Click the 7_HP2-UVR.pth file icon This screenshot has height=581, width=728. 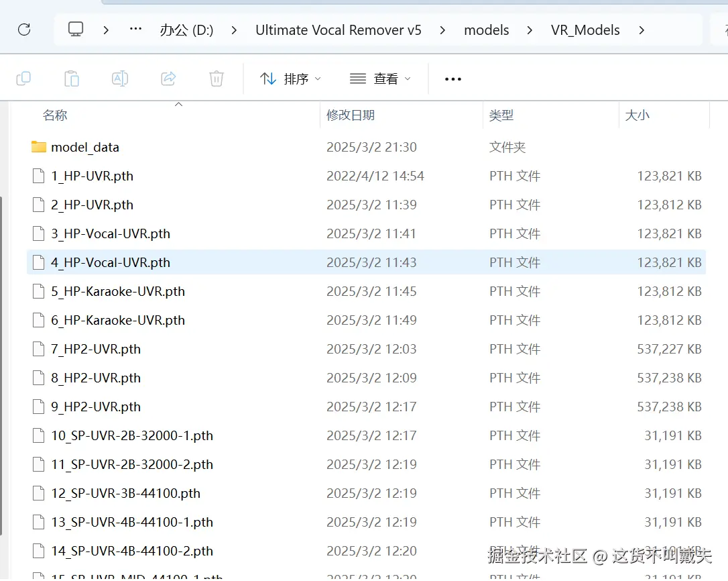(x=38, y=349)
